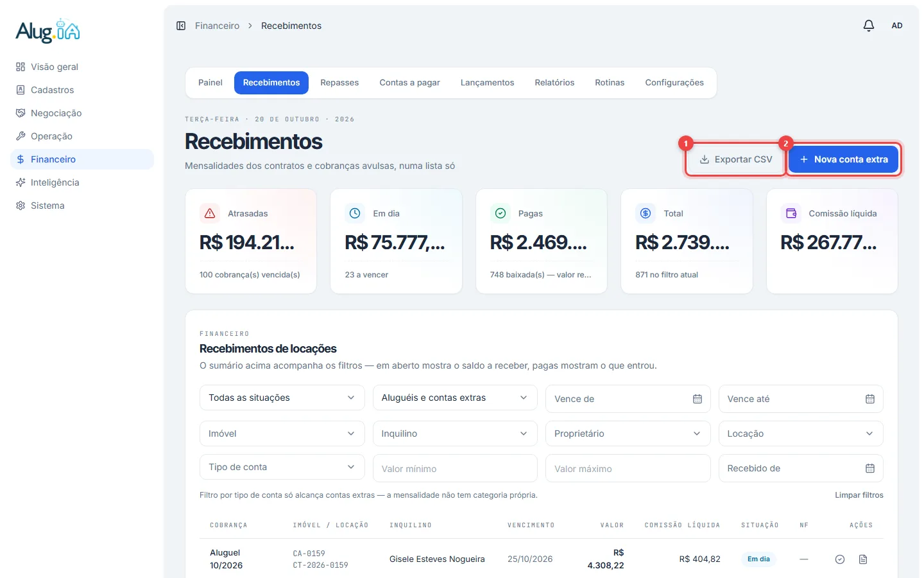Click the Recebido de date field

801,468
